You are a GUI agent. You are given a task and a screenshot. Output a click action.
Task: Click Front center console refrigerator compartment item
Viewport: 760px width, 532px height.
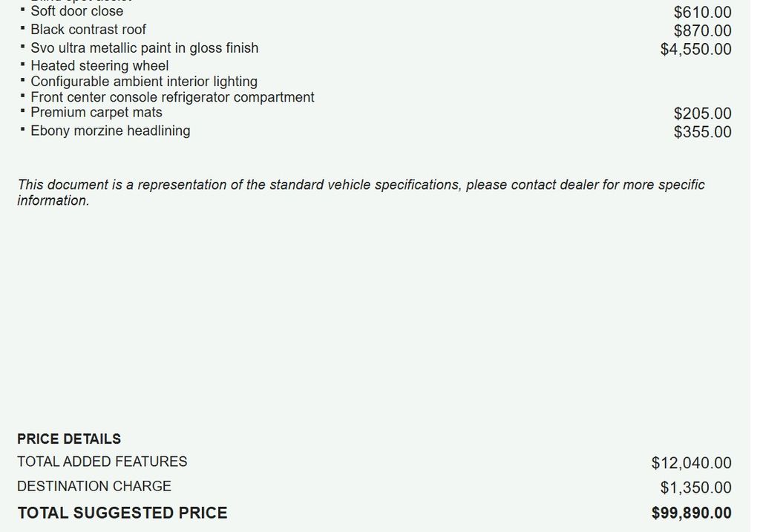pos(172,97)
